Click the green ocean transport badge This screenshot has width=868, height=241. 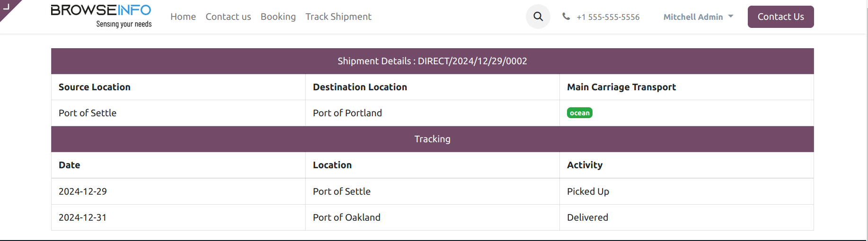click(x=580, y=113)
